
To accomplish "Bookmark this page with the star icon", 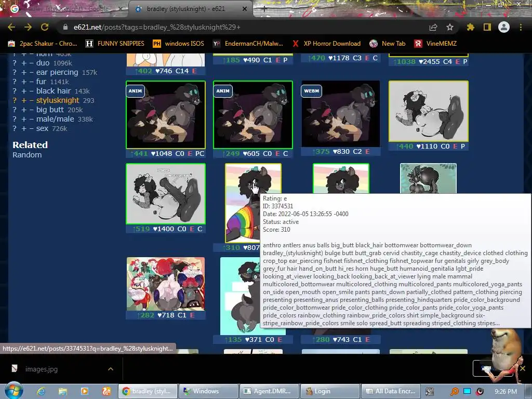I will (450, 27).
